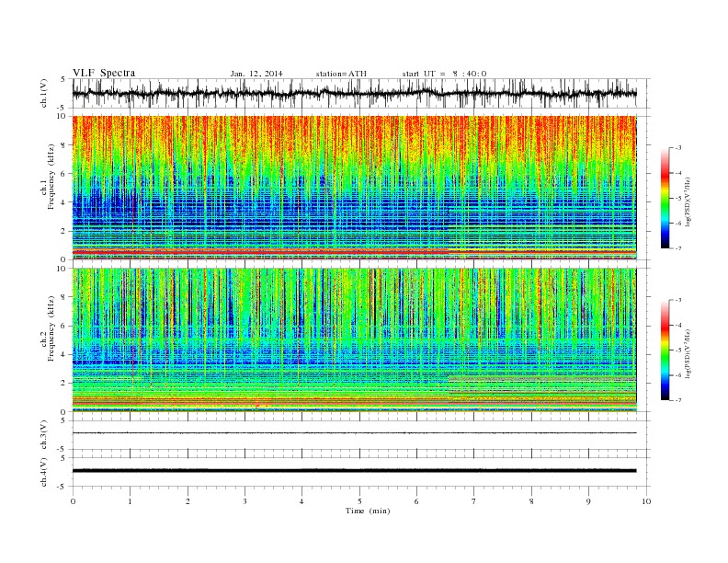This screenshot has height=563, width=728.
Task: Click the '9' tick on the time axis
Action: tap(588, 501)
